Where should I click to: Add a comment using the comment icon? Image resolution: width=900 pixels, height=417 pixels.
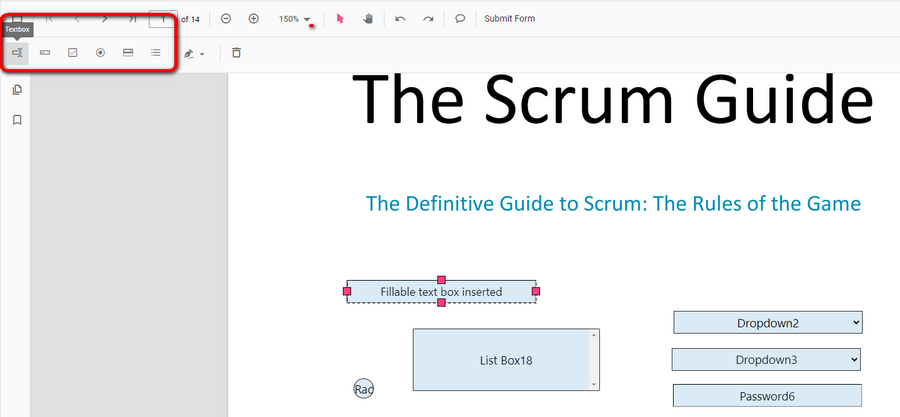tap(460, 18)
